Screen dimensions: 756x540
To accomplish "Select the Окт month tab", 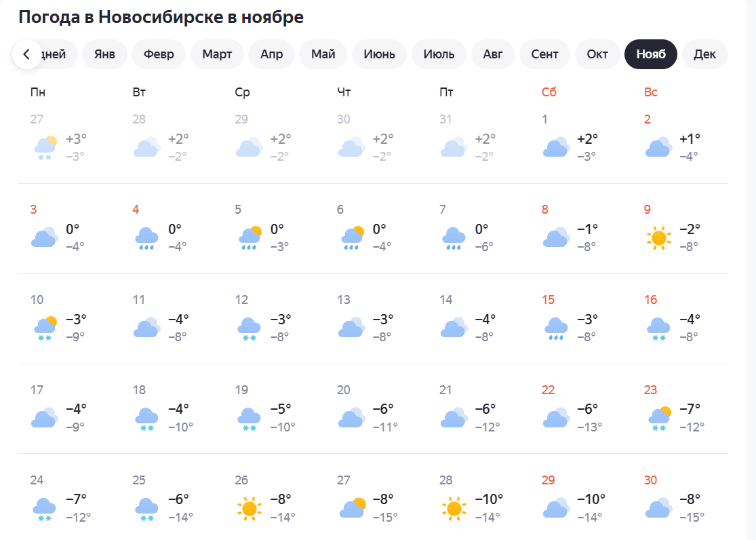I will click(597, 54).
